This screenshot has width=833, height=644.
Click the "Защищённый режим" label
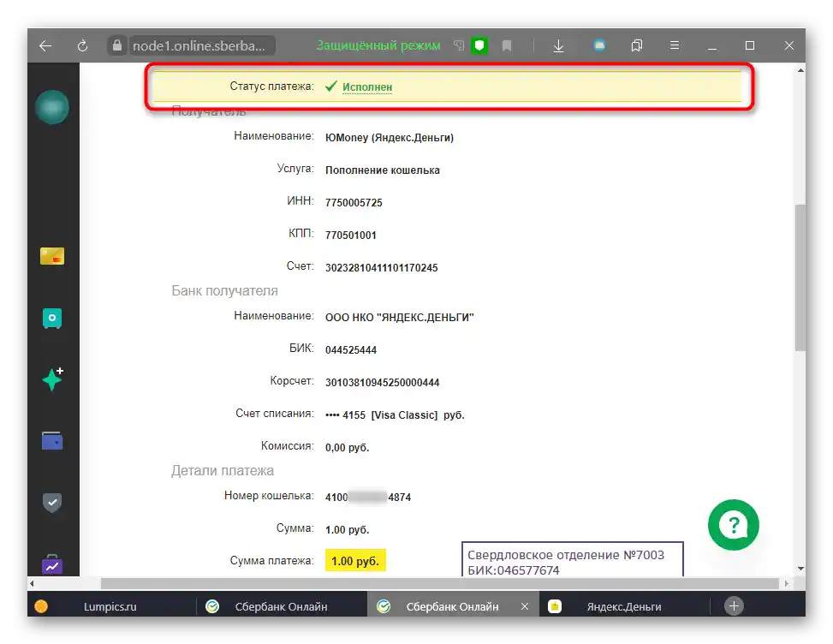378,45
